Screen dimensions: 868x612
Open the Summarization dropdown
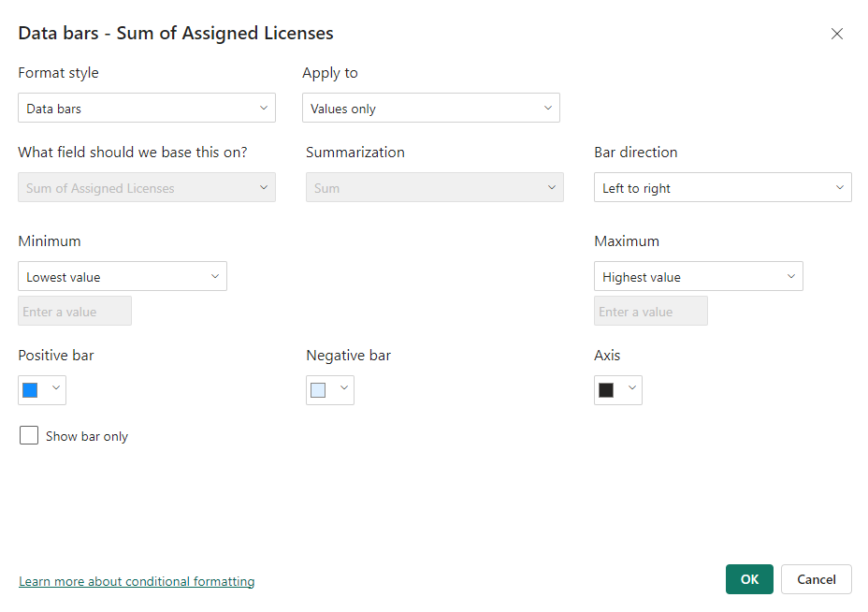[x=435, y=188]
